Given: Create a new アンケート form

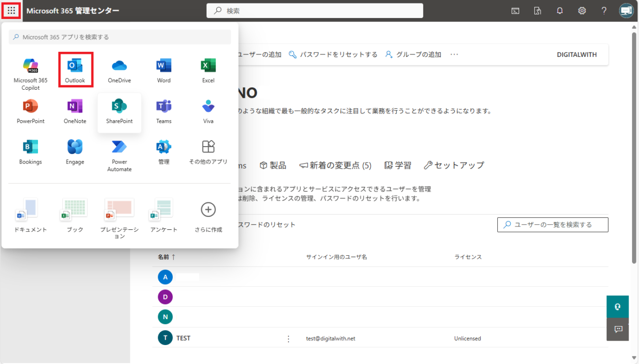Looking at the screenshot, I should point(164,215).
